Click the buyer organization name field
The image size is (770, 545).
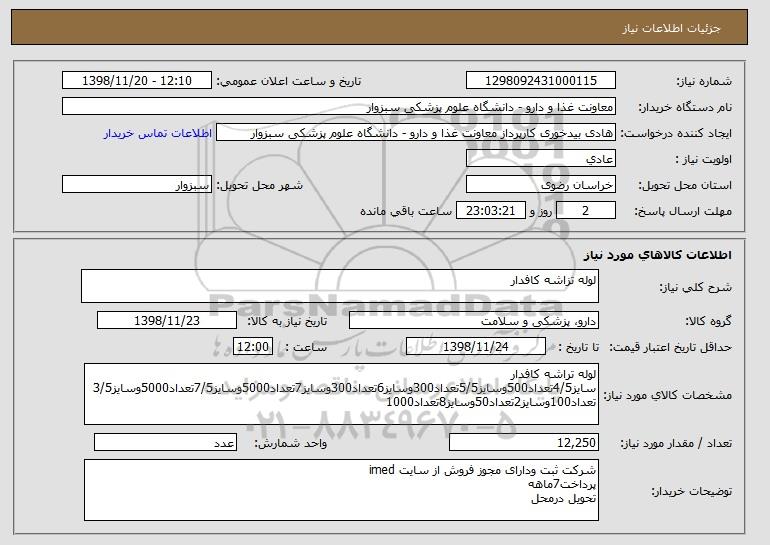[339, 107]
